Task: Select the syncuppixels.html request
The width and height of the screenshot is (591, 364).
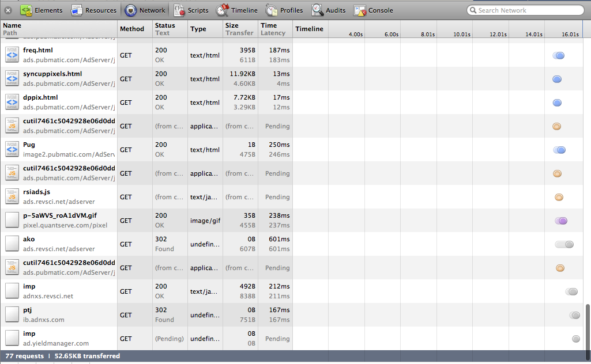Action: [52, 74]
